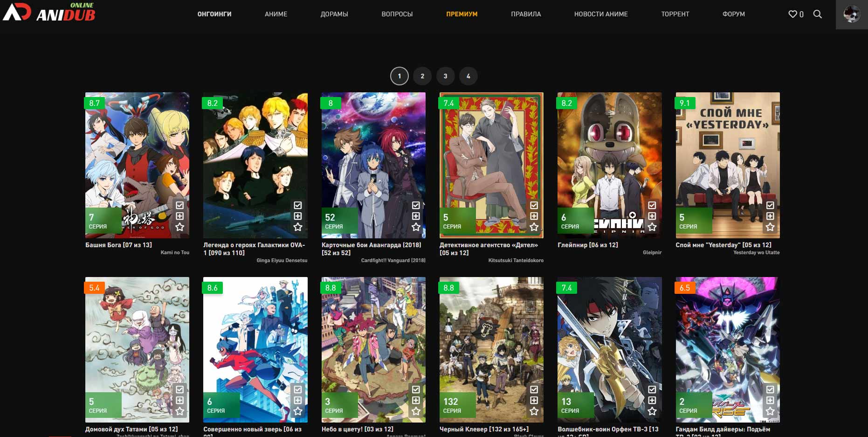Tick the watched checkbox on Небо в цвету!
Viewport: 868px width, 437px height.
click(416, 389)
